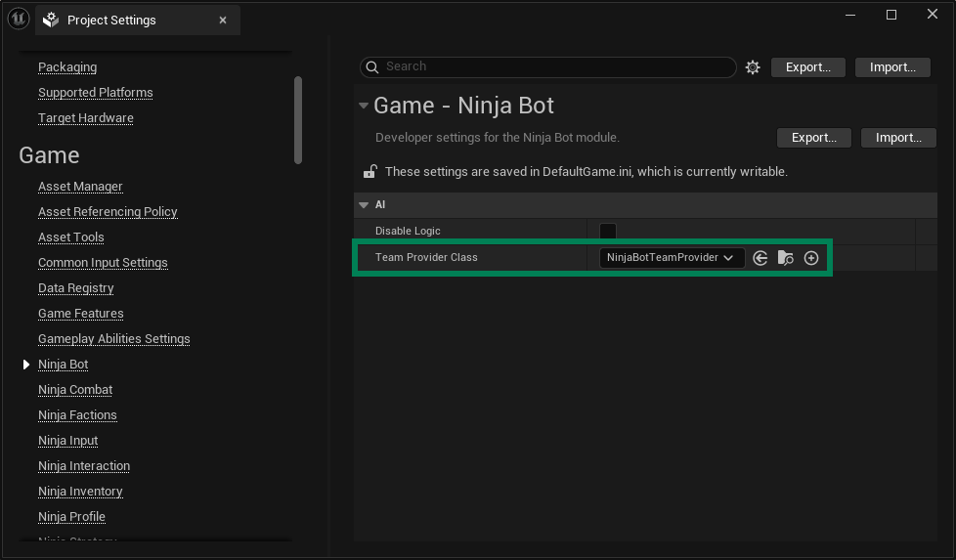Collapse the Game - Ninja Bot header
The height and width of the screenshot is (560, 956).
coord(364,106)
